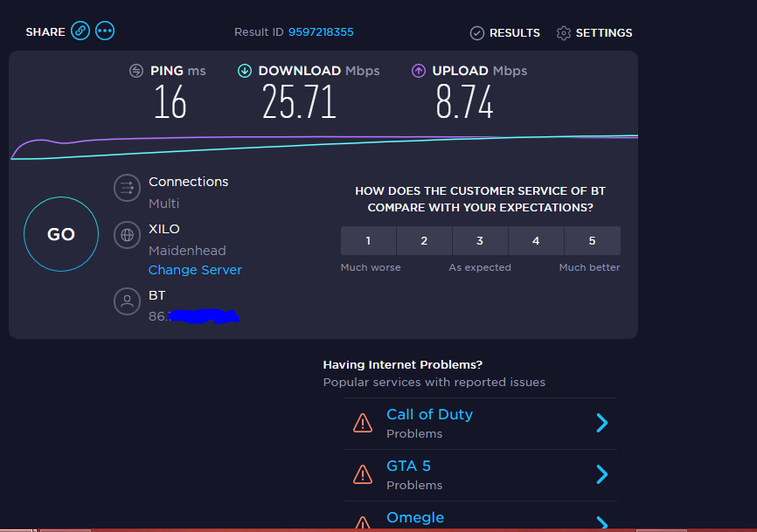Click the share link chain icon

click(x=80, y=31)
